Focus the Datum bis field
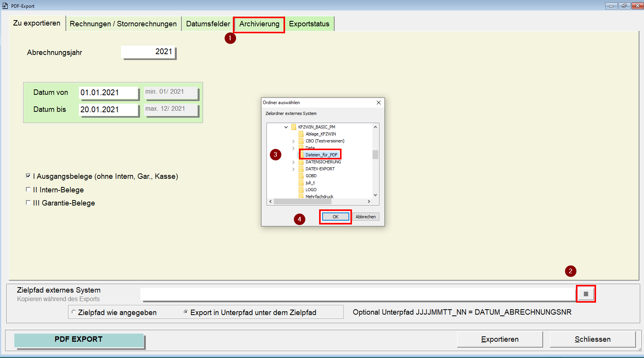The width and height of the screenshot is (644, 358). click(108, 110)
